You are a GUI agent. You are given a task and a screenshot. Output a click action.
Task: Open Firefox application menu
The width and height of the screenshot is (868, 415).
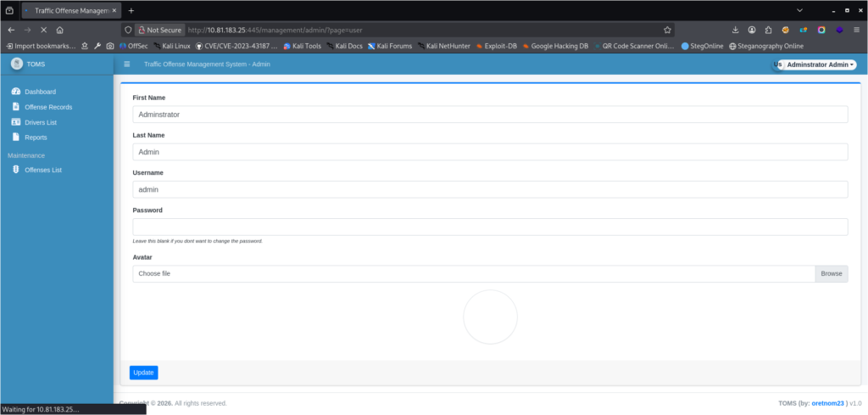click(x=856, y=30)
